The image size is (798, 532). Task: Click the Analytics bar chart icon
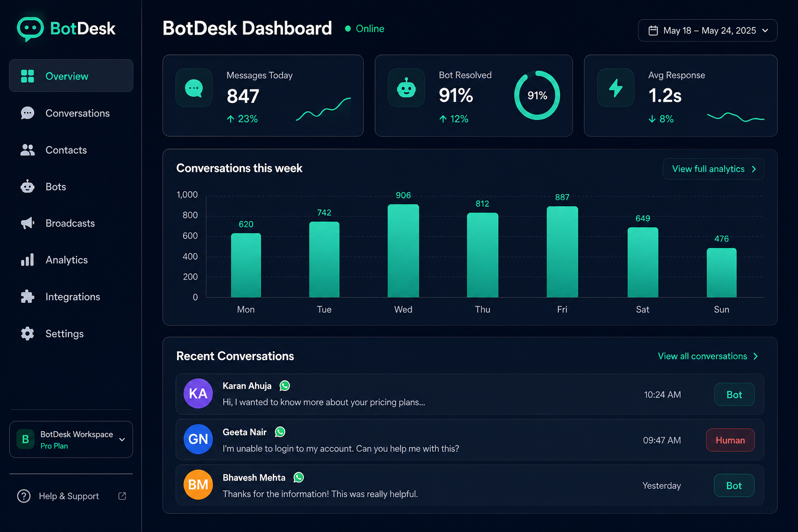point(28,260)
